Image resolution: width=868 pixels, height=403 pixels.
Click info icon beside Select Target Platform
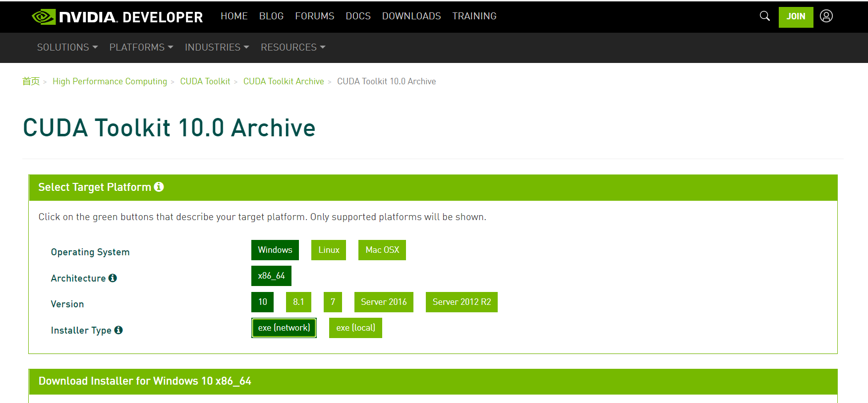tap(159, 187)
